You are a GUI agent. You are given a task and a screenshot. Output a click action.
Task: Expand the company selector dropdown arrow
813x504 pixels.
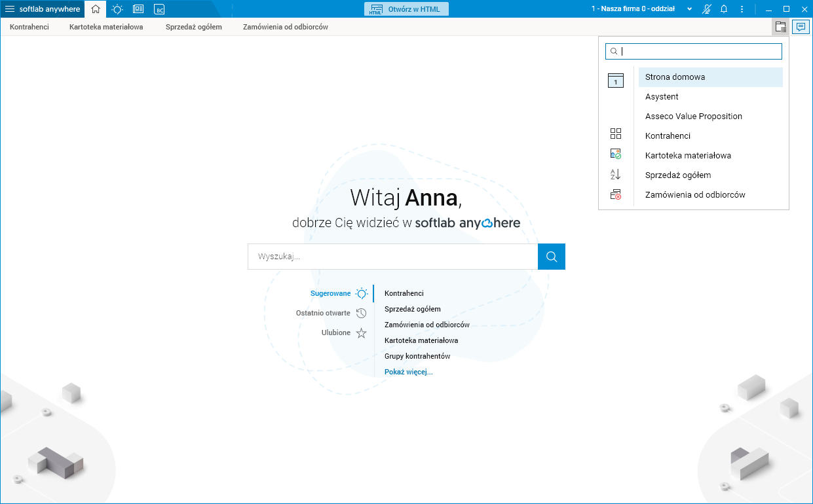689,9
